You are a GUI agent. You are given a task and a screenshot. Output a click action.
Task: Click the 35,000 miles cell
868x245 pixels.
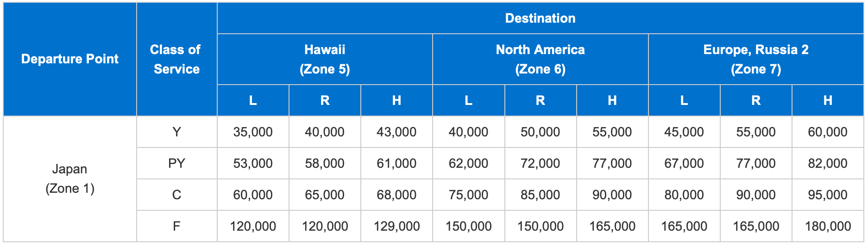[x=253, y=132]
